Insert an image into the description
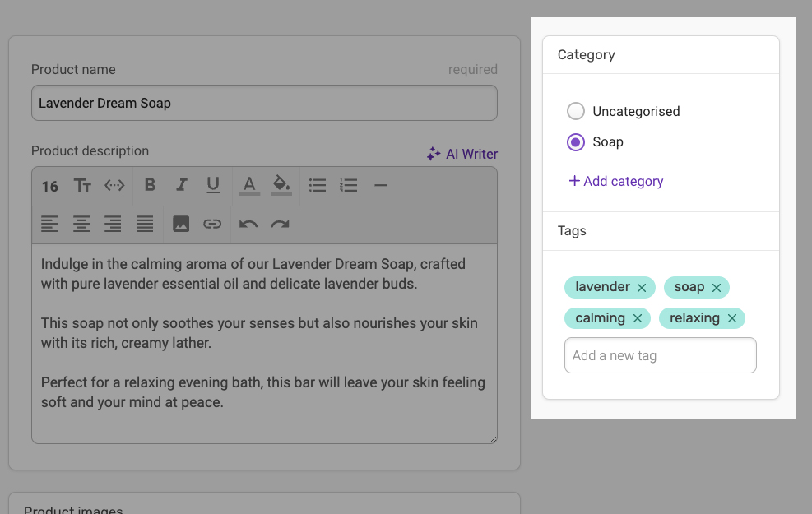The height and width of the screenshot is (514, 812). coord(181,225)
